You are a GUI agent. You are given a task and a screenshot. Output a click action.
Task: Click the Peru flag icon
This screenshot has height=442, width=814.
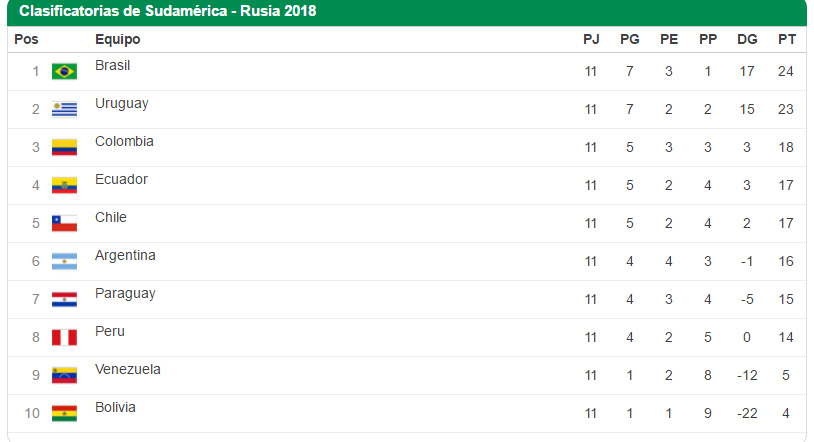click(64, 337)
